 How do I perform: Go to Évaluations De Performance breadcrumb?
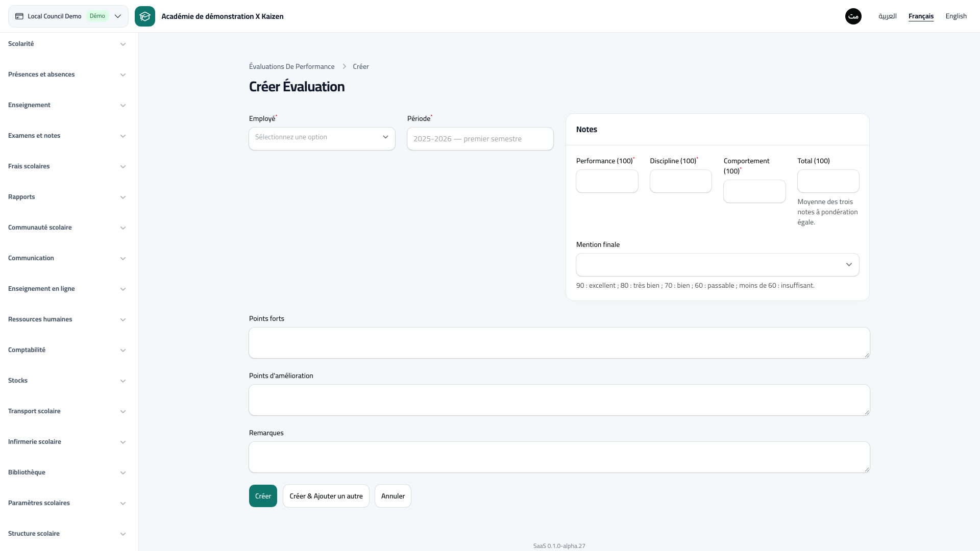coord(292,67)
